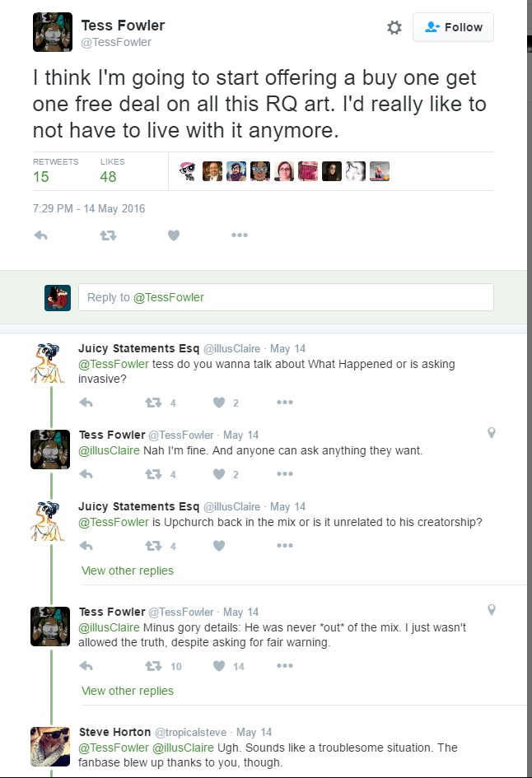The image size is (532, 778).
Task: Retweet the main RQ art tweet
Action: pyautogui.click(x=108, y=235)
